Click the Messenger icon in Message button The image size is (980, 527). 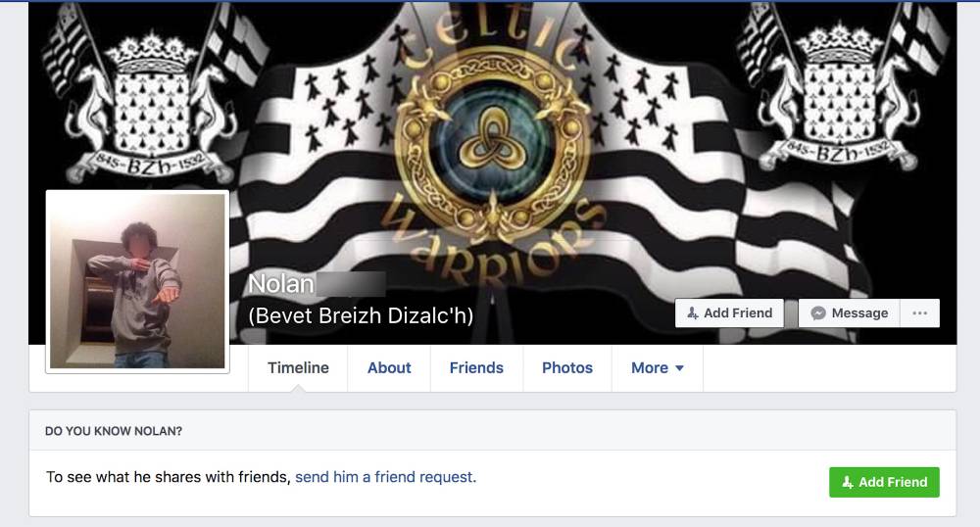click(x=818, y=313)
